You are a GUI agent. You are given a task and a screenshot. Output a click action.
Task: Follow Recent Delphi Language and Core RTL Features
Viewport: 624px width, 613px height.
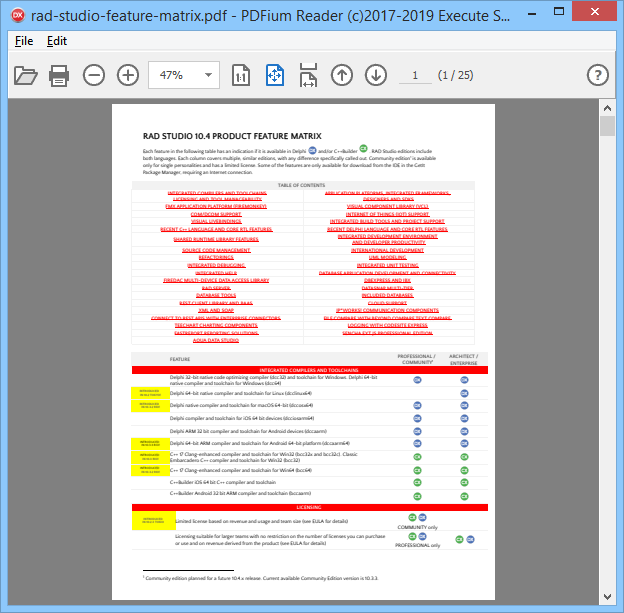tap(387, 229)
